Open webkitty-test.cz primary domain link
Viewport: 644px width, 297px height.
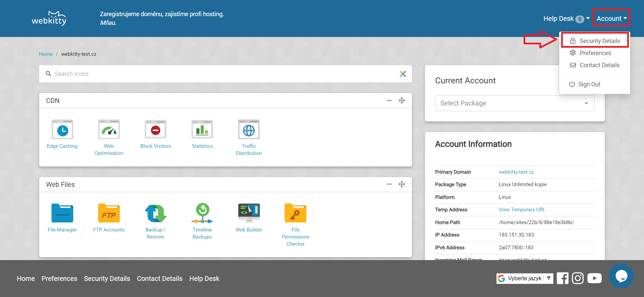516,172
